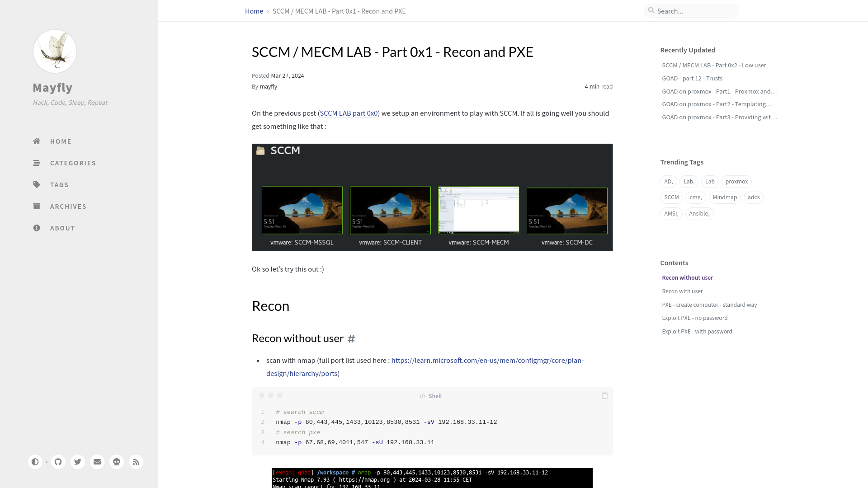Click the Mayfly site title
Image resolution: width=868 pixels, height=488 pixels.
click(x=52, y=88)
